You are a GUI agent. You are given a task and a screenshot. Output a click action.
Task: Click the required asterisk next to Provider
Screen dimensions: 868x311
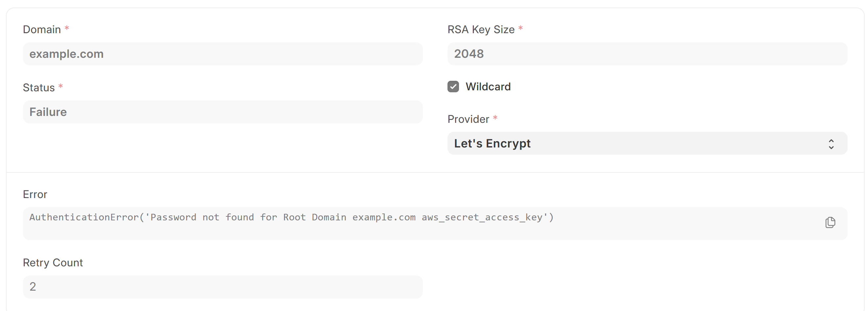[x=495, y=118]
